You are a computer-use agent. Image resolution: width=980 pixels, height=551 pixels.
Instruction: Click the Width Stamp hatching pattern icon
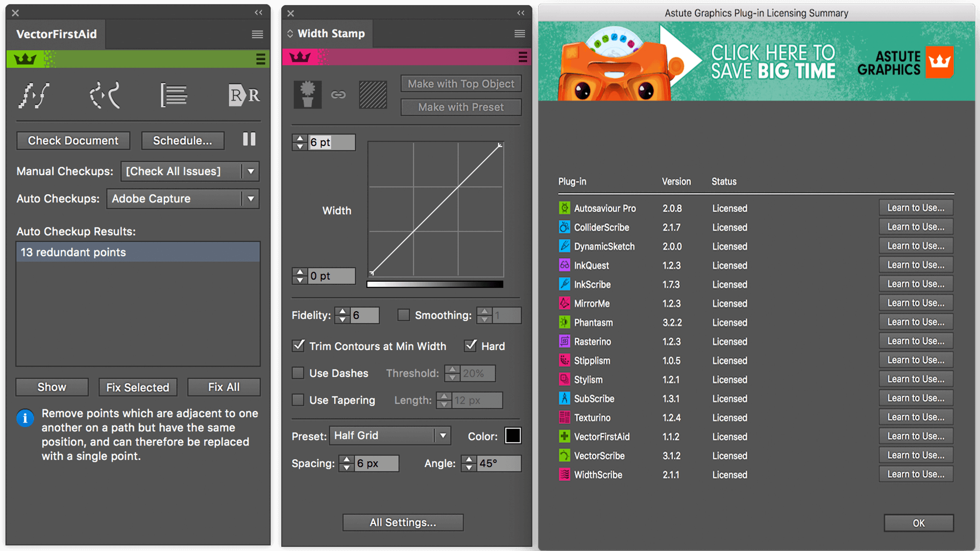[374, 94]
